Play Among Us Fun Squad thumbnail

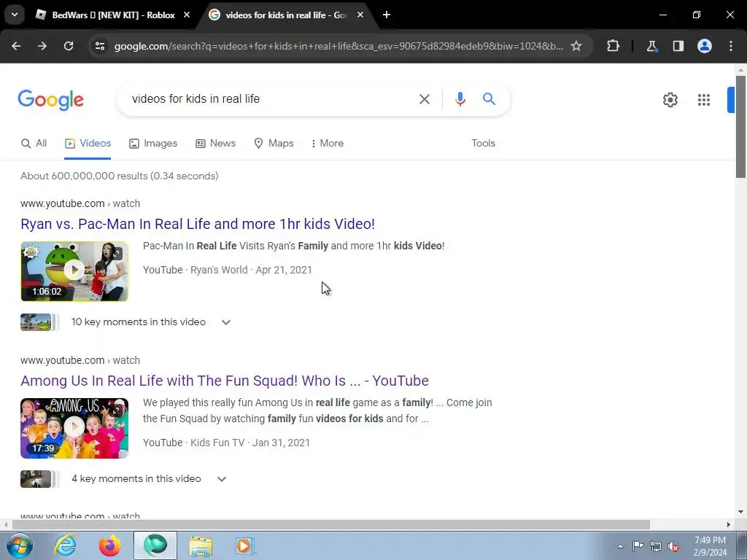tap(74, 428)
